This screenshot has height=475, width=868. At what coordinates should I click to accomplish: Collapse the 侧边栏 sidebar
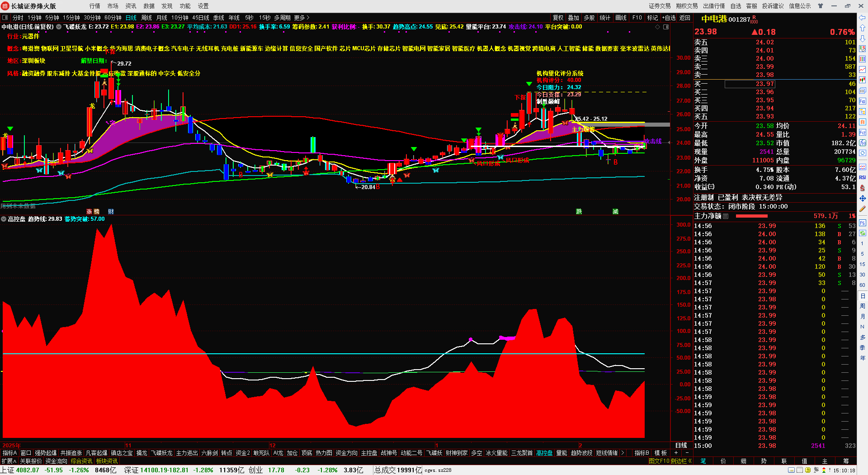pyautogui.click(x=681, y=461)
